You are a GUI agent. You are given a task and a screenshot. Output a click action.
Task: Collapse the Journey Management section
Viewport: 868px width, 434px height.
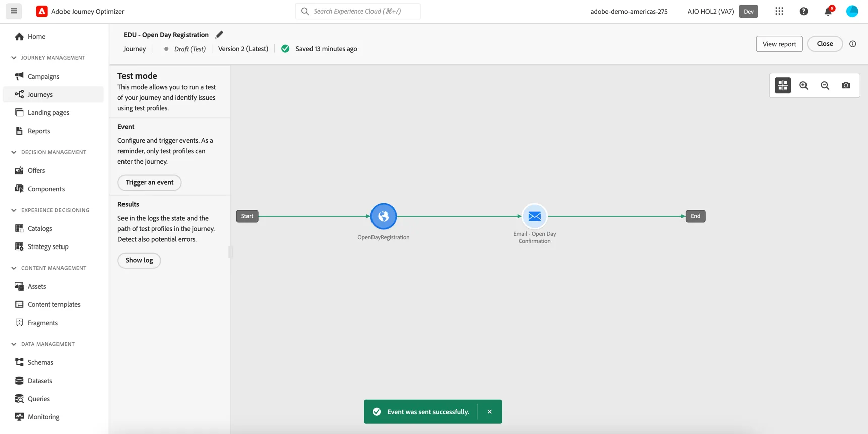tap(14, 58)
